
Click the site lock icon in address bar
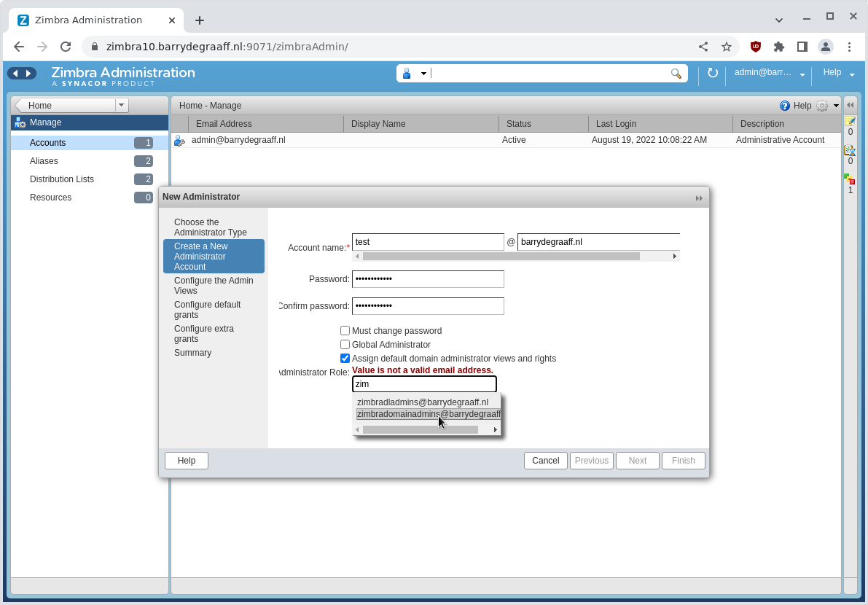(95, 47)
